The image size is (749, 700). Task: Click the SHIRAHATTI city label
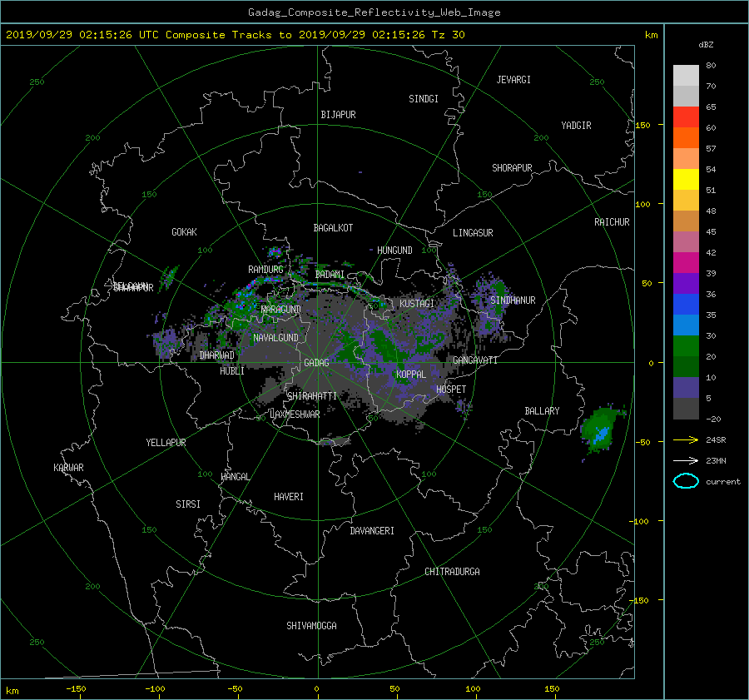(x=312, y=396)
